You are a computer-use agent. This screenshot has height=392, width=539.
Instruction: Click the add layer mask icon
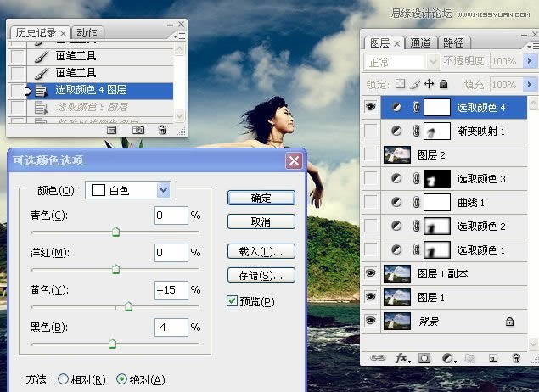click(x=425, y=358)
